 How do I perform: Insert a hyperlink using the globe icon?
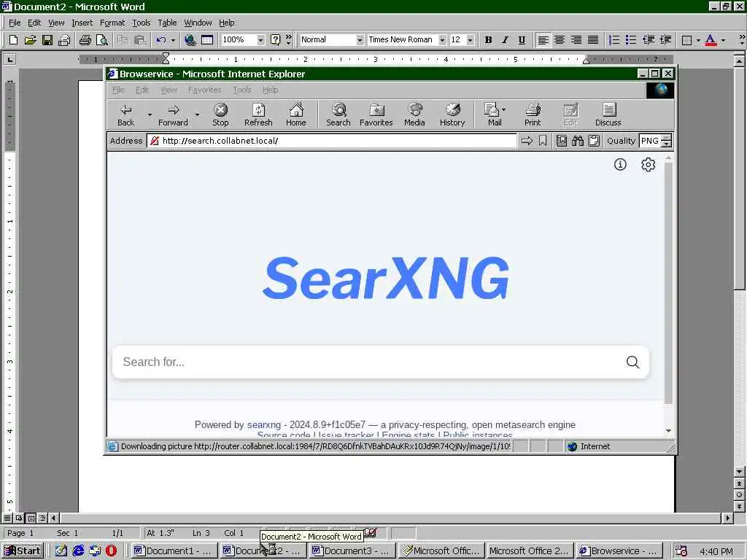[190, 40]
